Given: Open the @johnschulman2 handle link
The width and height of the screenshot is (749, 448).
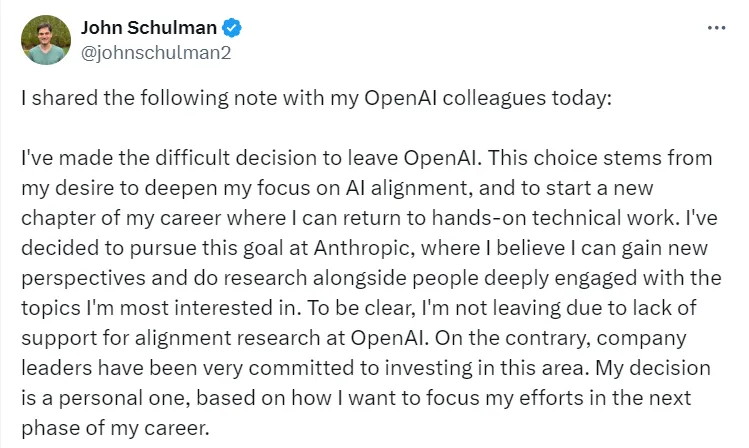Looking at the screenshot, I should coord(155,52).
